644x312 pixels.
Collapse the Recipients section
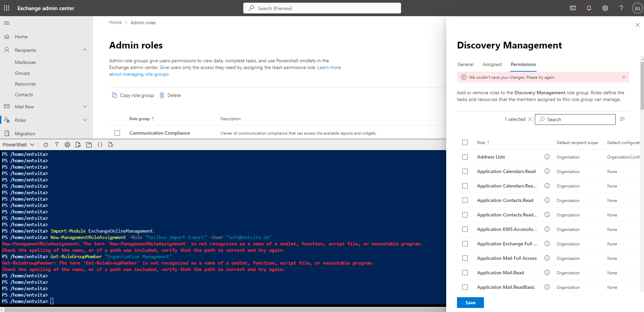[85, 50]
